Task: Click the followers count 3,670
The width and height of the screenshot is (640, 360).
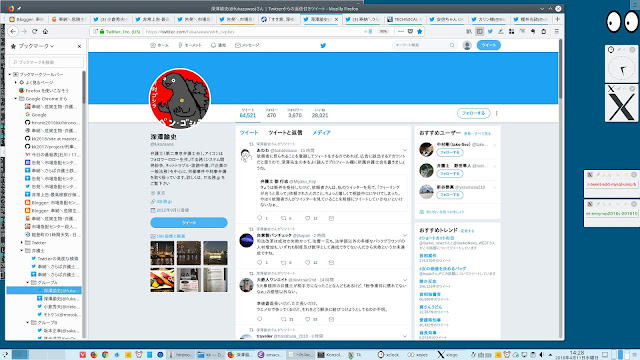Action: (x=295, y=116)
